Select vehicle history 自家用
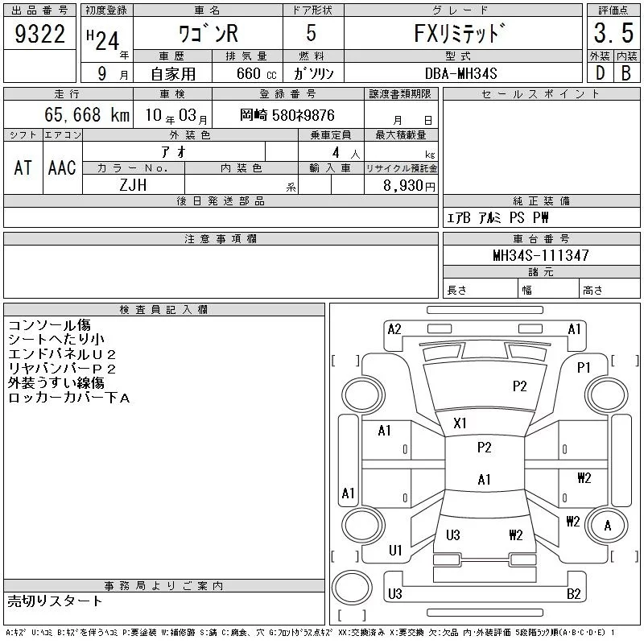This screenshot has height=644, width=644. (x=173, y=74)
